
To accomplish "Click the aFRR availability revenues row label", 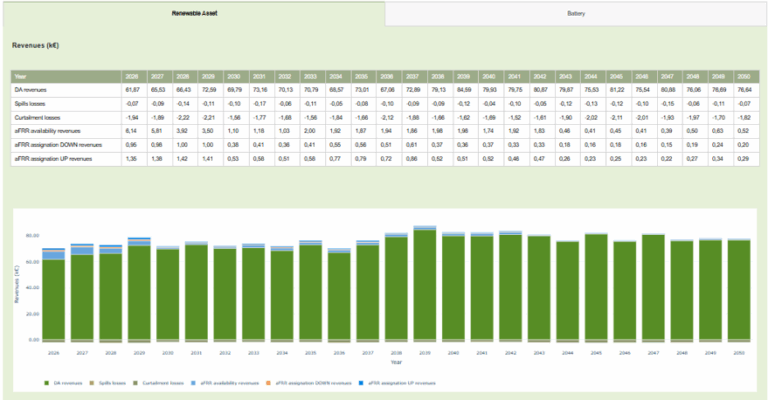I will 48,131.
